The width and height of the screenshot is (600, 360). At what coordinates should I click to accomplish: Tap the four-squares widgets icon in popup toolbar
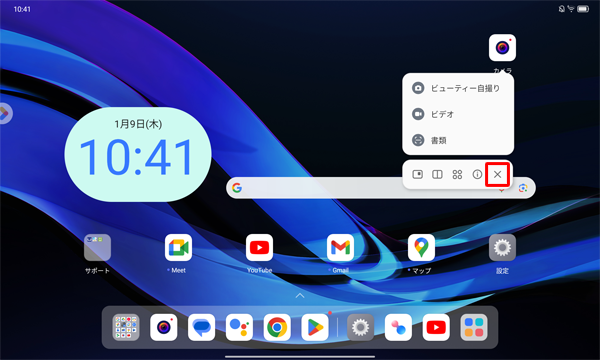tap(457, 174)
